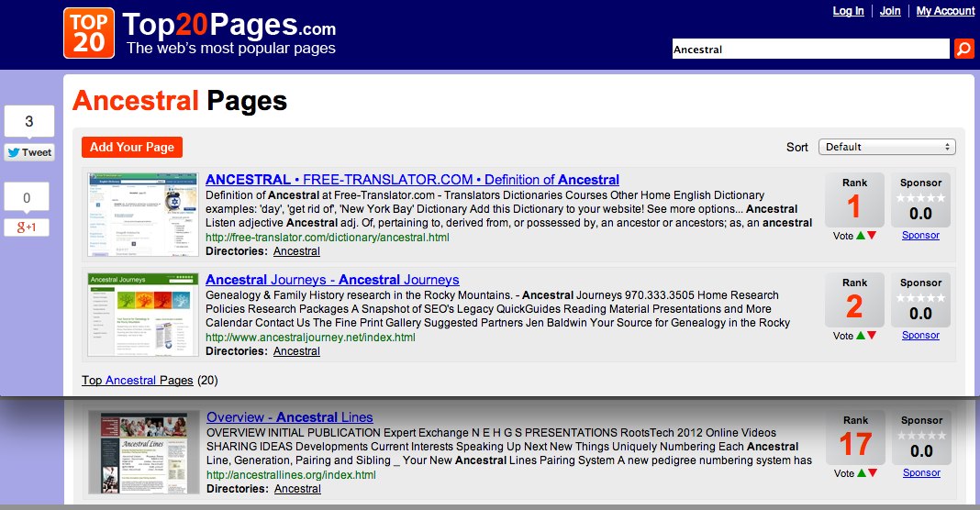The width and height of the screenshot is (980, 510).
Task: Click the Ancestral directory link under Rank 2
Action: 297,351
